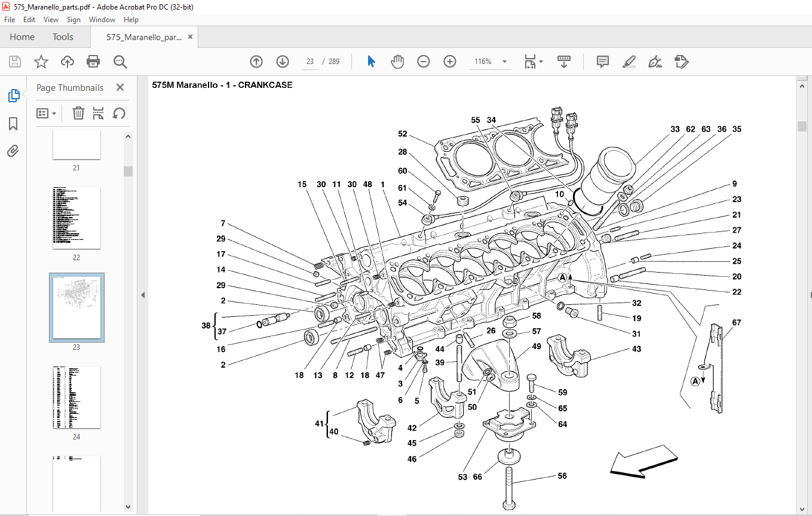Image resolution: width=812 pixels, height=516 pixels.
Task: Open the find text magnifier
Action: 120,62
